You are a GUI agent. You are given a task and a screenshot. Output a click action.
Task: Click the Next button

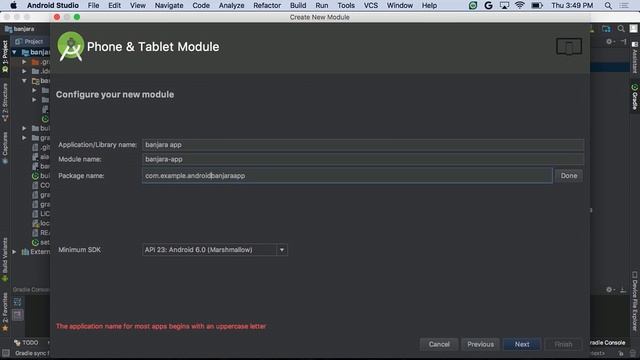click(x=522, y=344)
